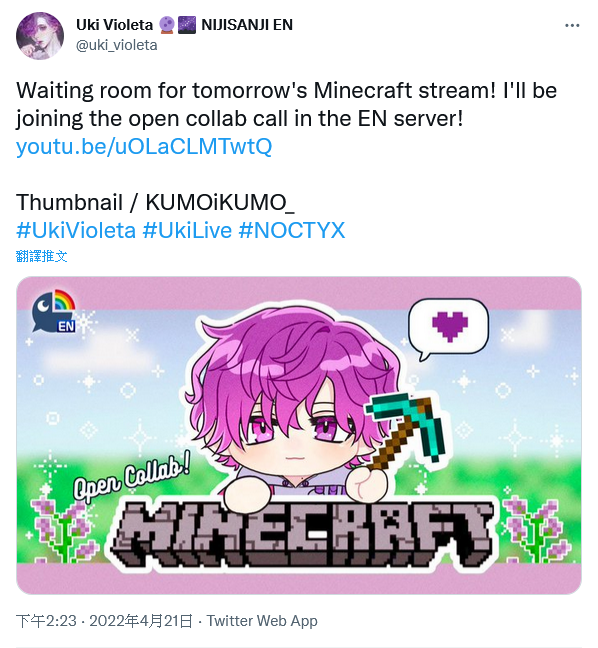Image resolution: width=598 pixels, height=648 pixels.
Task: Click the milky way emoji in name
Action: tap(187, 25)
